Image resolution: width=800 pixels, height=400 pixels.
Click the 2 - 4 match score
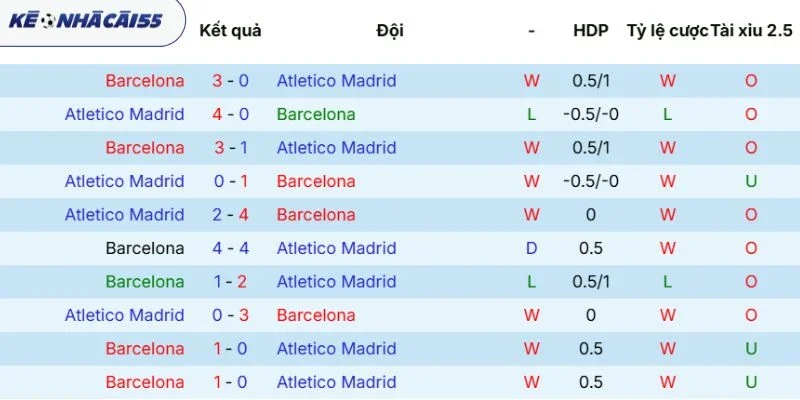[230, 215]
